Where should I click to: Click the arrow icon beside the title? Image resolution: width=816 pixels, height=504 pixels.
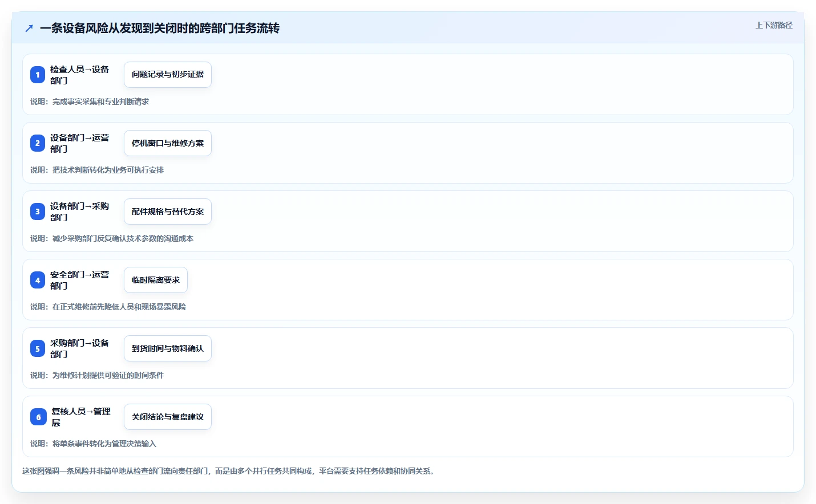pyautogui.click(x=29, y=28)
